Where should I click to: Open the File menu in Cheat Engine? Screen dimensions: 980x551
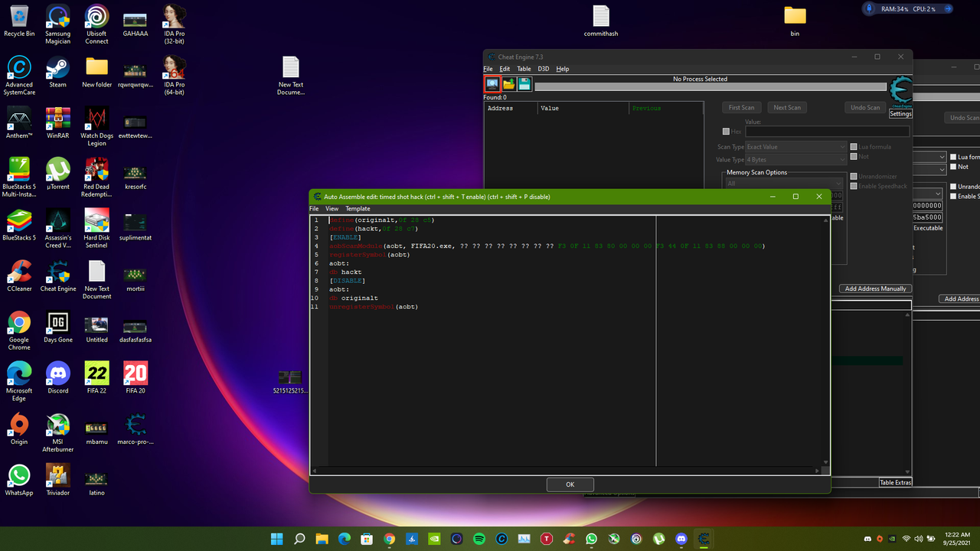pyautogui.click(x=488, y=69)
